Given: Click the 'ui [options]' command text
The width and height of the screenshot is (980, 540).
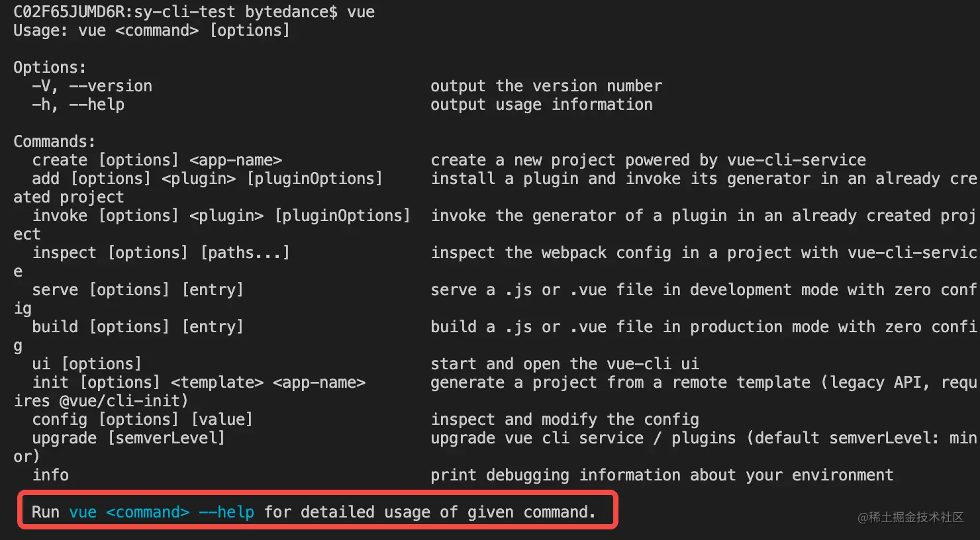Looking at the screenshot, I should [87, 364].
